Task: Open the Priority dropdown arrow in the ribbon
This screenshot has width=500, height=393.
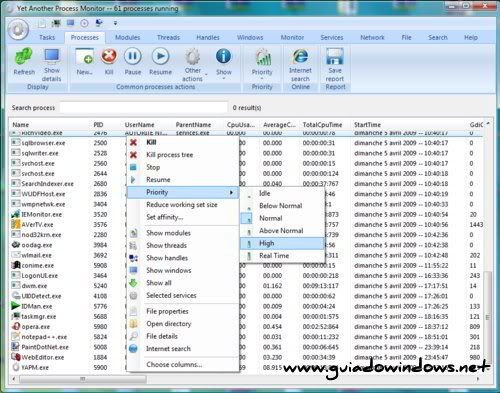Action: (x=262, y=79)
